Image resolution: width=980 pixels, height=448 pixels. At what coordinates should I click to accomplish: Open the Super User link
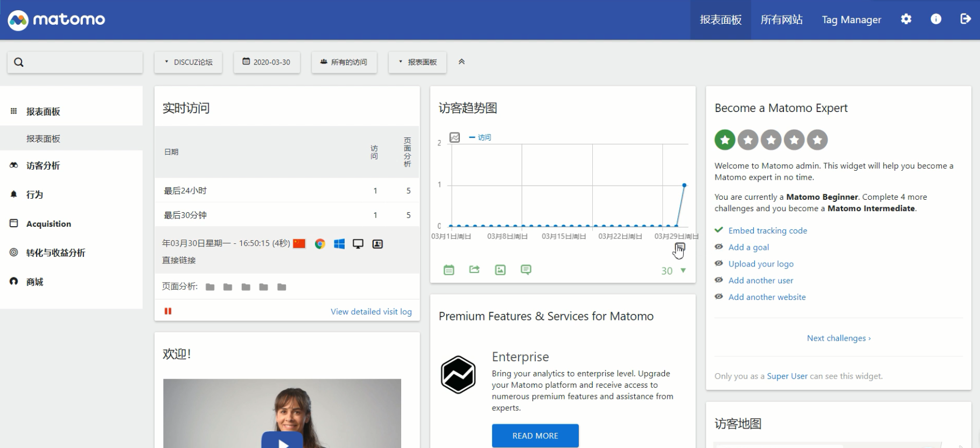(x=787, y=376)
